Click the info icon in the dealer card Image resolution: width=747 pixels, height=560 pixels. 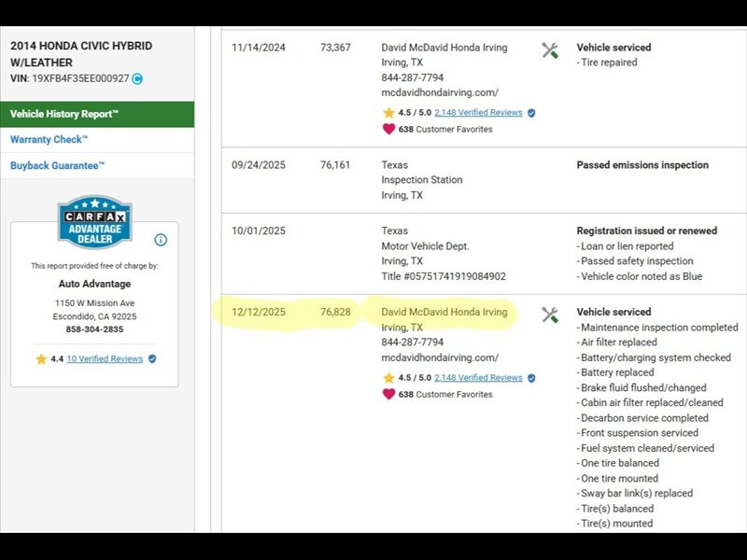[x=161, y=240]
